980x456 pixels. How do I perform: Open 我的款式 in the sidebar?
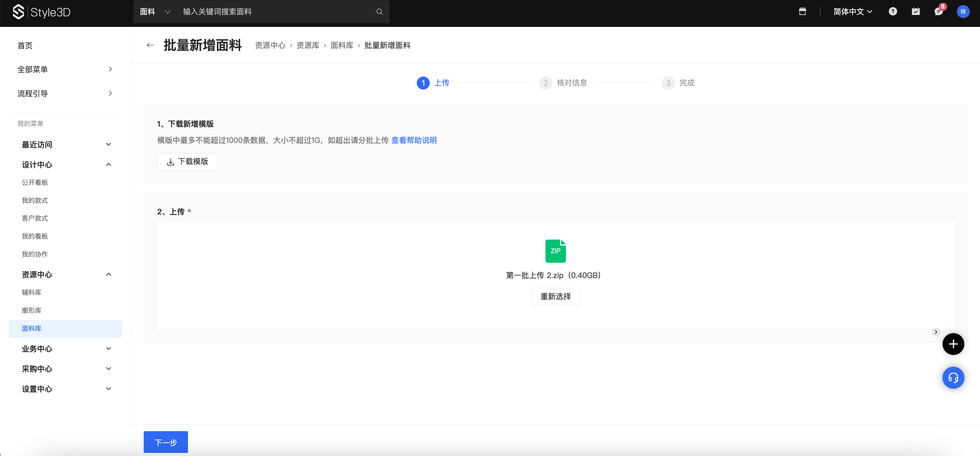(35, 200)
